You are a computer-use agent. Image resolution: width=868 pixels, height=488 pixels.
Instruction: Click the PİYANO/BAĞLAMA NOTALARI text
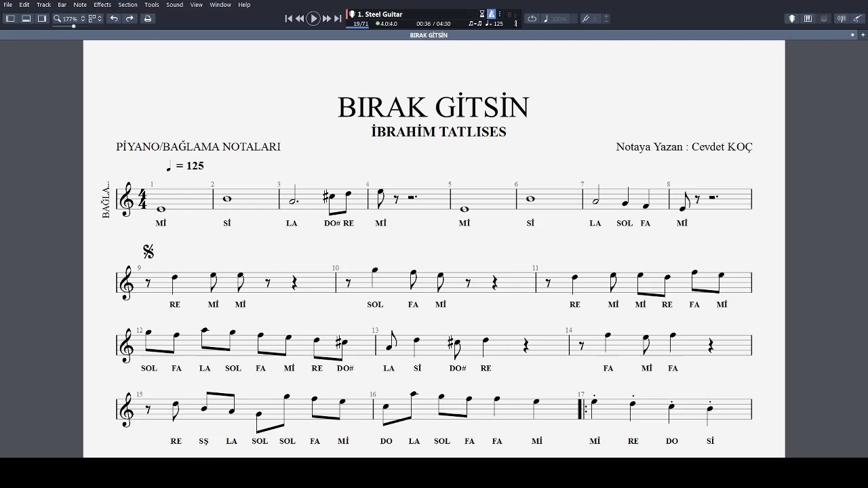pos(198,146)
